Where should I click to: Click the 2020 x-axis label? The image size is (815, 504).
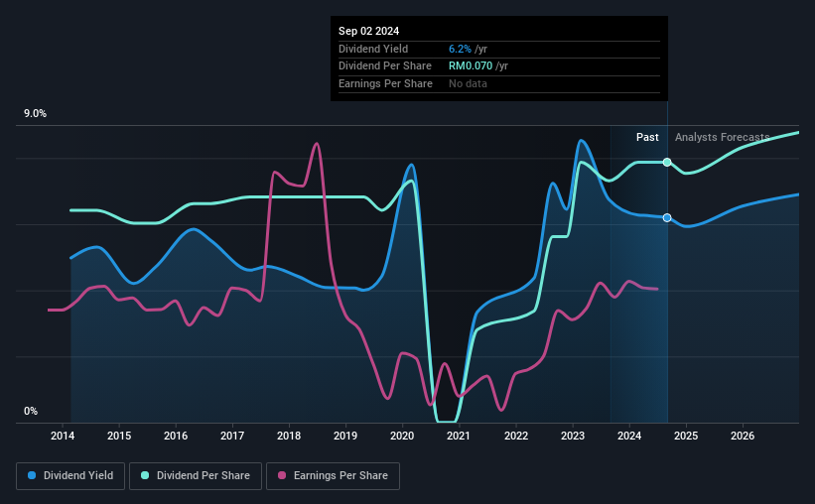coord(402,436)
